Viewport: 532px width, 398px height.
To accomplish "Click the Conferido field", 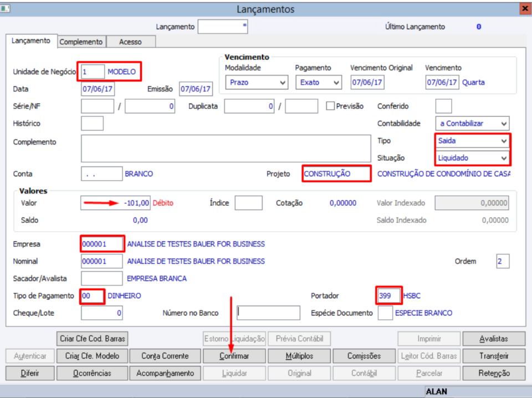I will (443, 106).
